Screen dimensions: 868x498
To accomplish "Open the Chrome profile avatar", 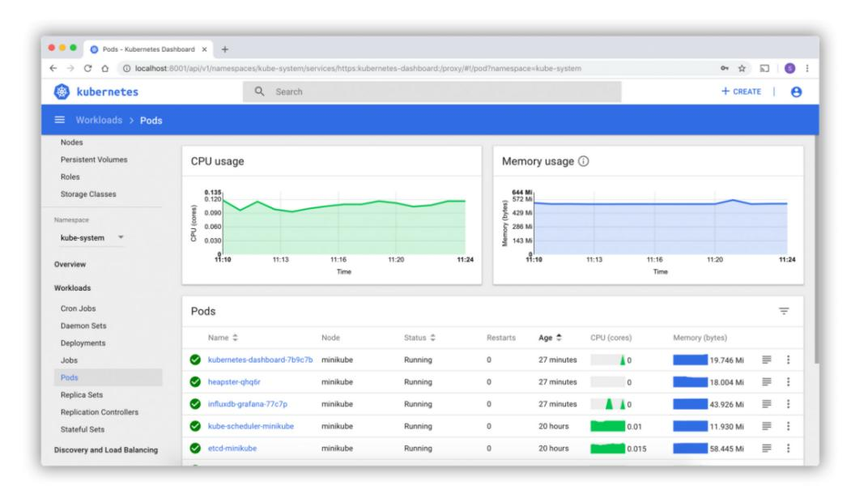I will [790, 69].
